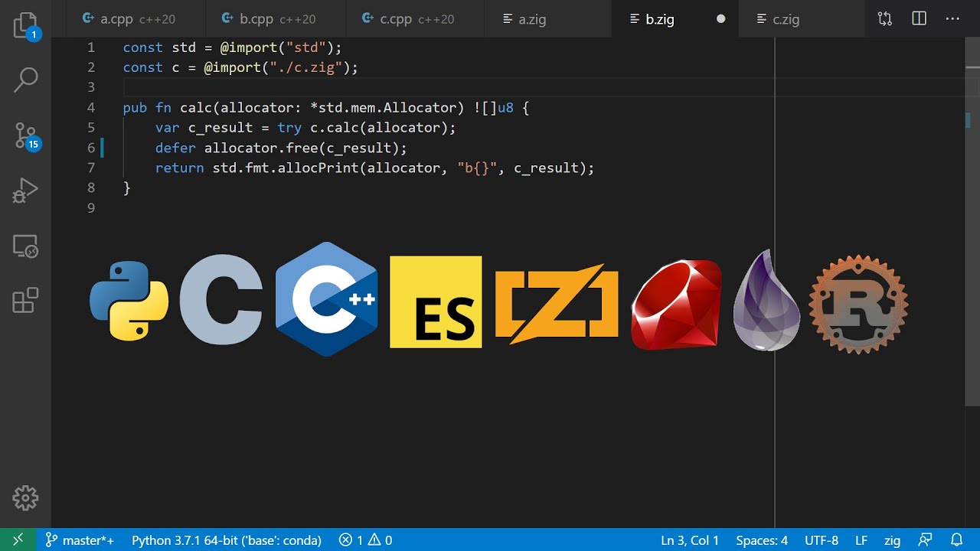Click master*+ git branch in status bar
Viewport: 980px width, 551px height.
[x=80, y=540]
